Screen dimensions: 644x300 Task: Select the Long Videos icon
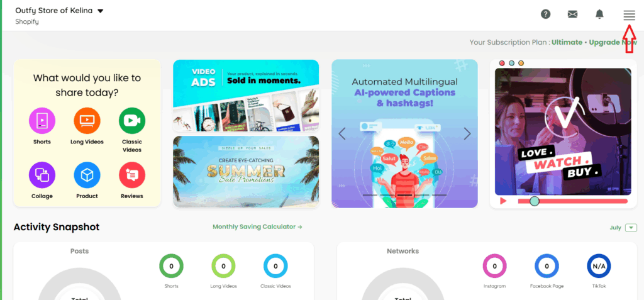tap(87, 121)
